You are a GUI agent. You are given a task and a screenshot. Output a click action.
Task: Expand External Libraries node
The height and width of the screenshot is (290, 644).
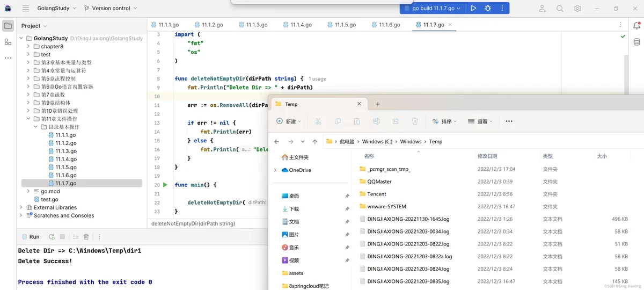pos(21,207)
